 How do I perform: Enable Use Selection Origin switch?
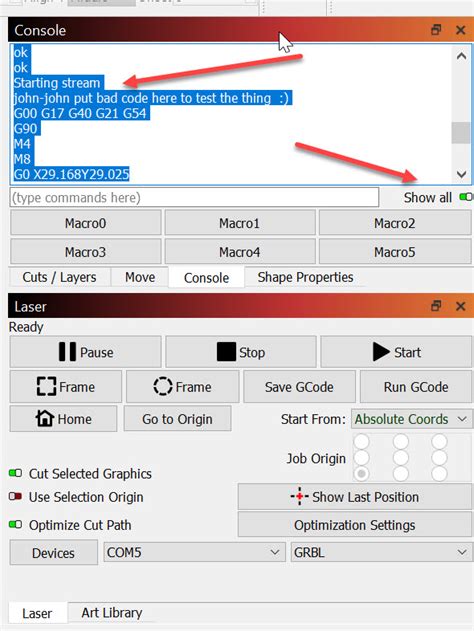15,496
